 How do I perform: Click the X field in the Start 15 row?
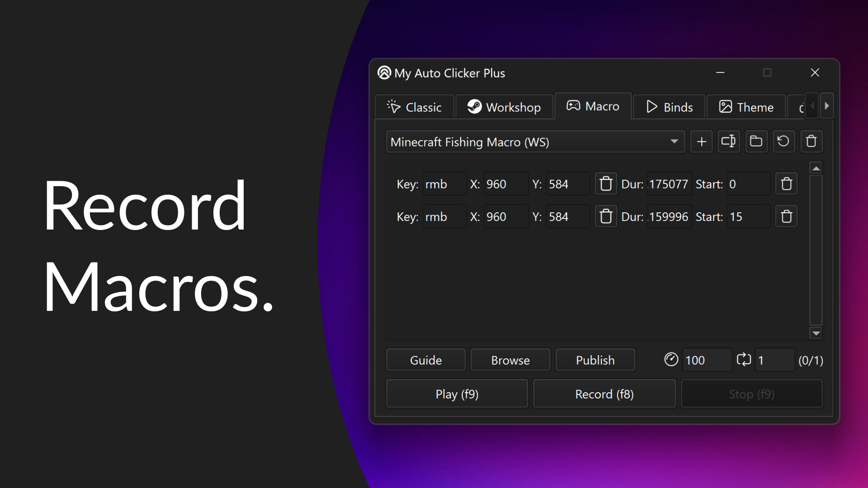point(506,216)
